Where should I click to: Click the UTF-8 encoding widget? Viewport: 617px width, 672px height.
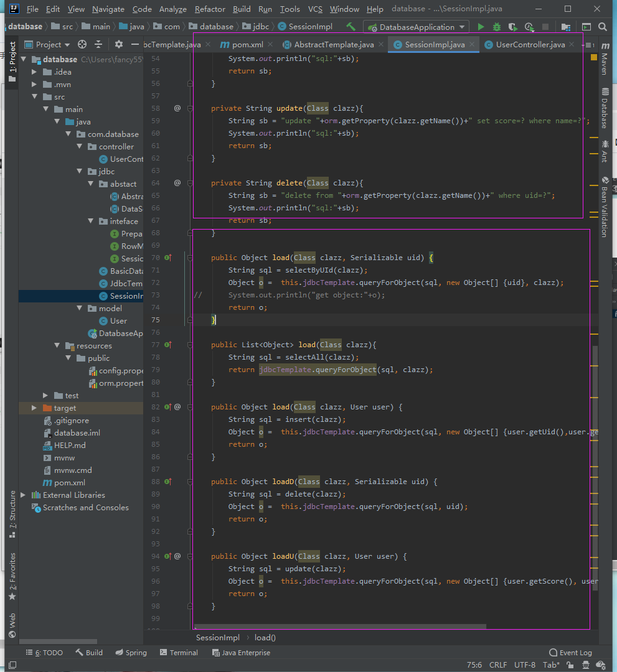click(525, 665)
